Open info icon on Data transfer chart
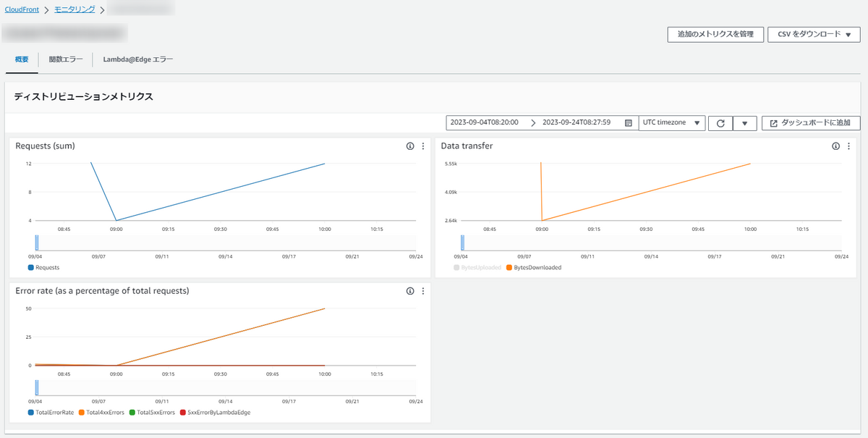 point(836,146)
